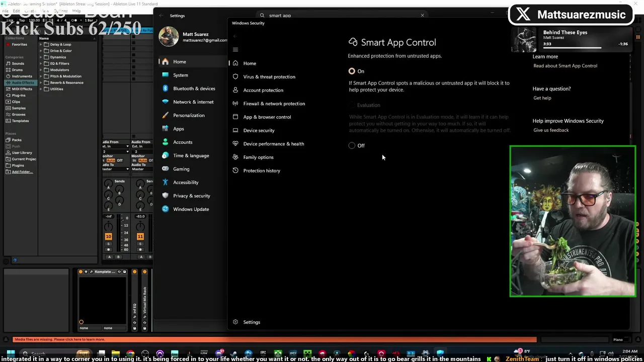Toggle Monitor Auto on first Ableton track
This screenshot has height=362, width=644.
pyautogui.click(x=111, y=160)
